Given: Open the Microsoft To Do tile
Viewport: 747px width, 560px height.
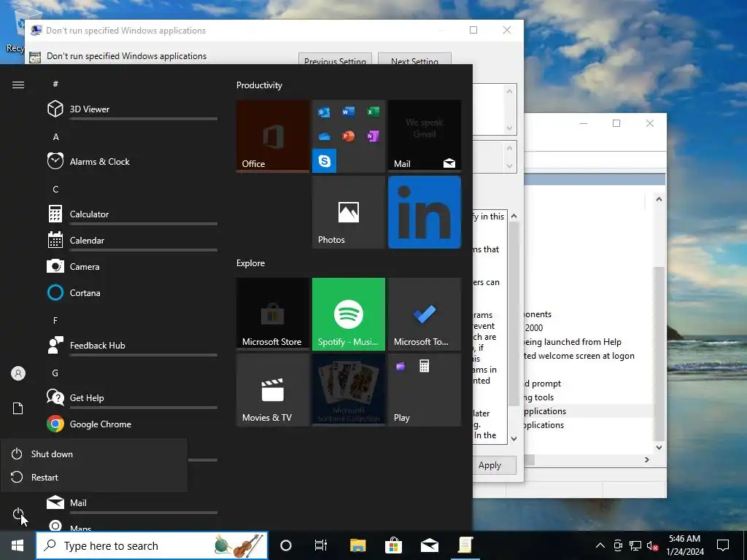Looking at the screenshot, I should 425,314.
